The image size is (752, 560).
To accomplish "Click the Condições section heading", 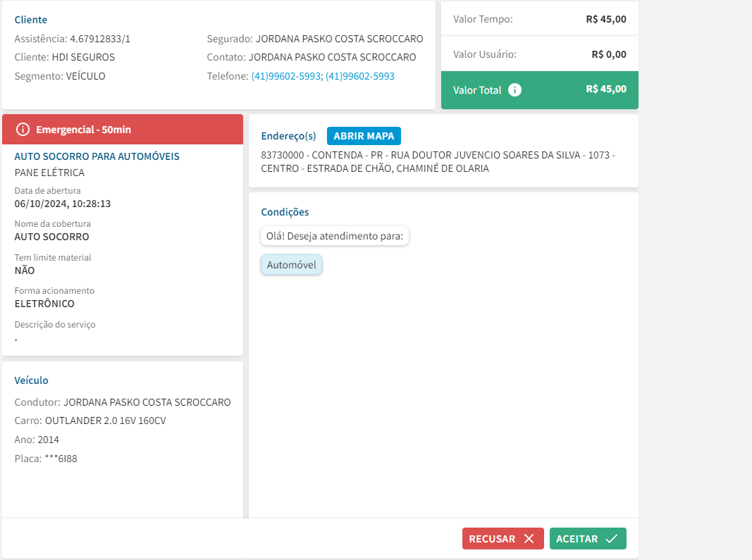I will 285,212.
